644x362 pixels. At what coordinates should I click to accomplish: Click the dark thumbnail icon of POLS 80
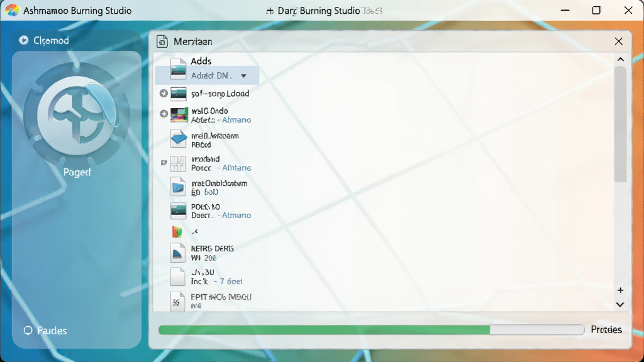click(x=178, y=211)
